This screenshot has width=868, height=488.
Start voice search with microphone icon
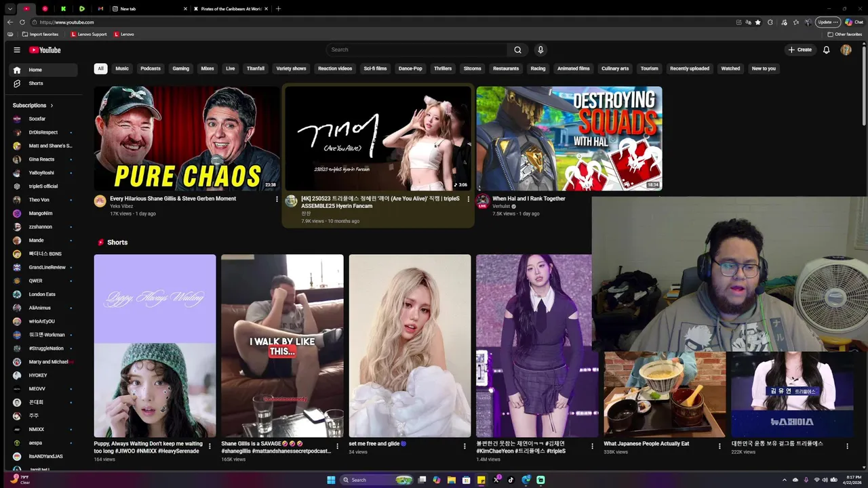[x=540, y=49]
